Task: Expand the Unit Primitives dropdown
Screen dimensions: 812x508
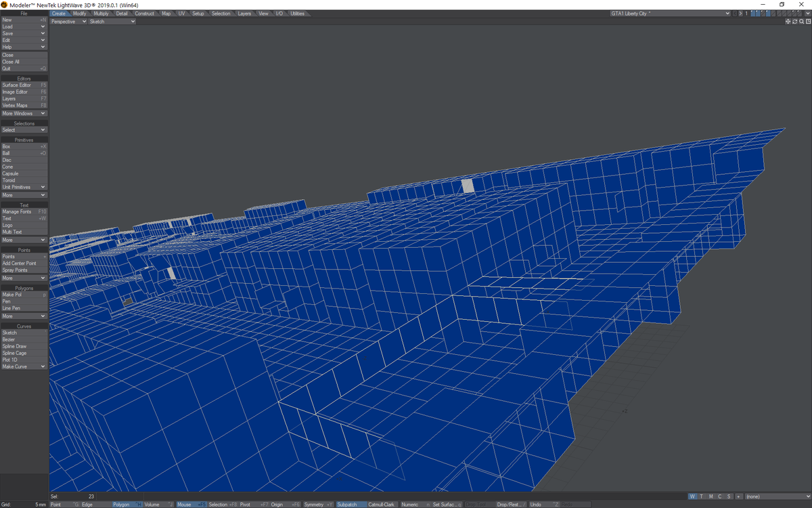Action: click(24, 187)
